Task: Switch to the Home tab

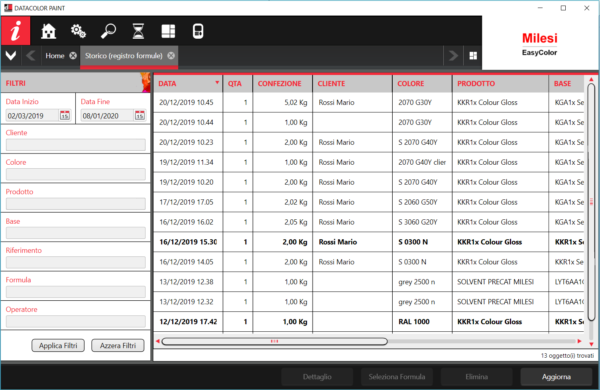Action: coord(55,56)
